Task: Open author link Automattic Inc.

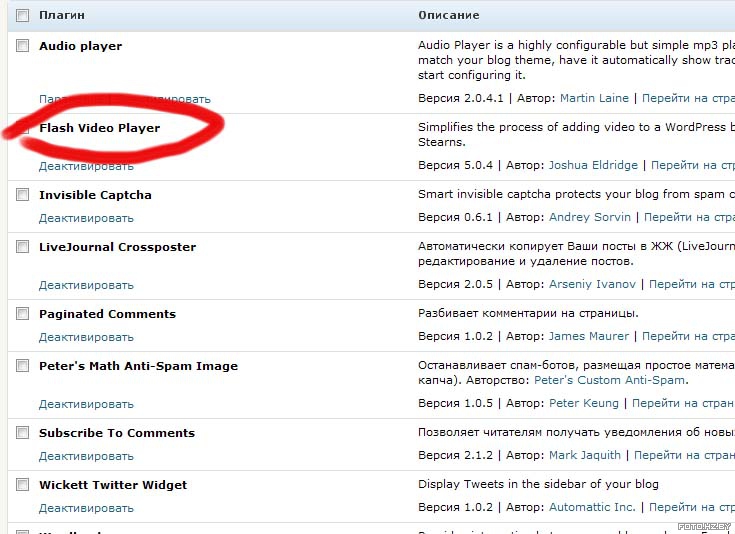Action: (592, 508)
